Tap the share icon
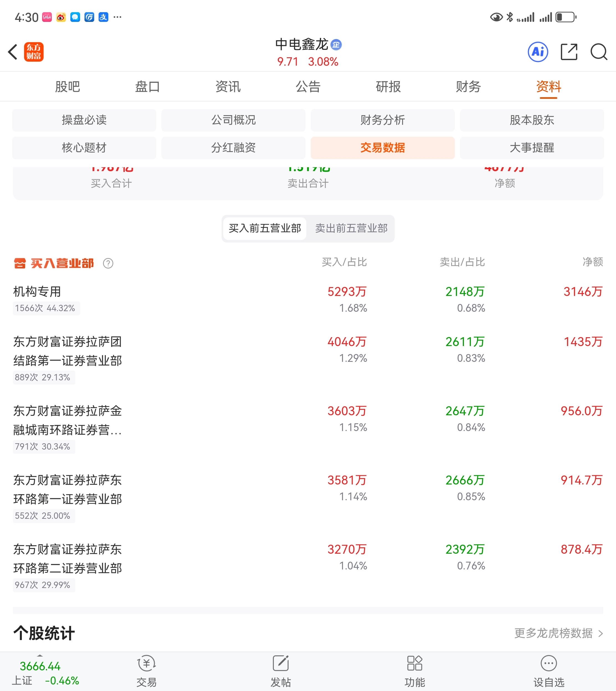Screen dimensions: 616x691 click(x=569, y=52)
